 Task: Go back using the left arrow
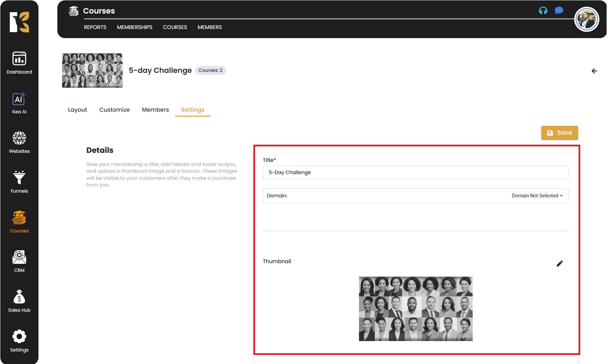click(594, 71)
